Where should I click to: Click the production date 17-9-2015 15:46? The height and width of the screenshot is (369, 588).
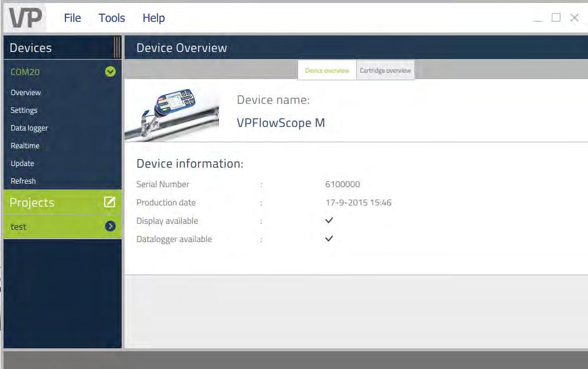coord(358,203)
